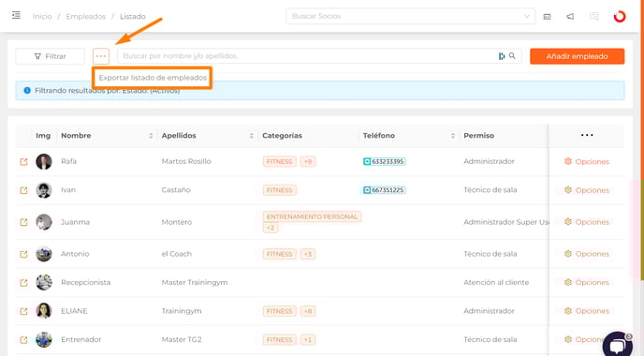Screen dimensions: 644x356
Task: Select Atención al cliente permission cell
Action: pos(496,282)
